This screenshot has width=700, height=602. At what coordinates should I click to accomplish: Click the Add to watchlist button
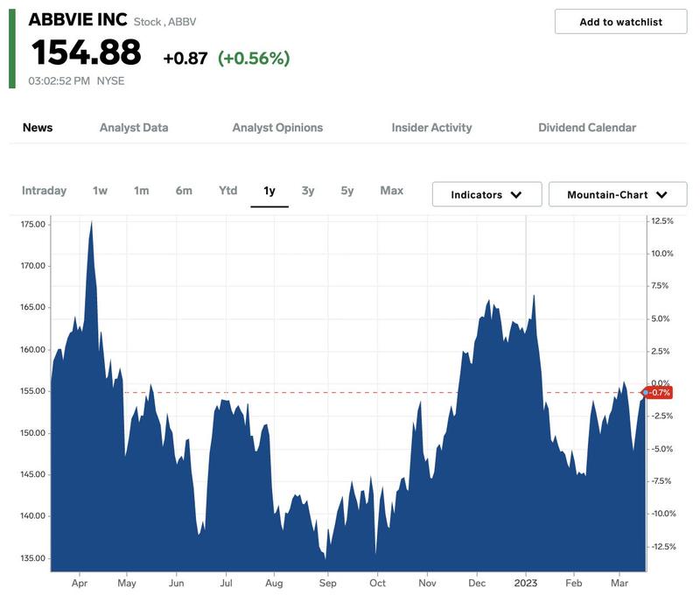coord(620,21)
